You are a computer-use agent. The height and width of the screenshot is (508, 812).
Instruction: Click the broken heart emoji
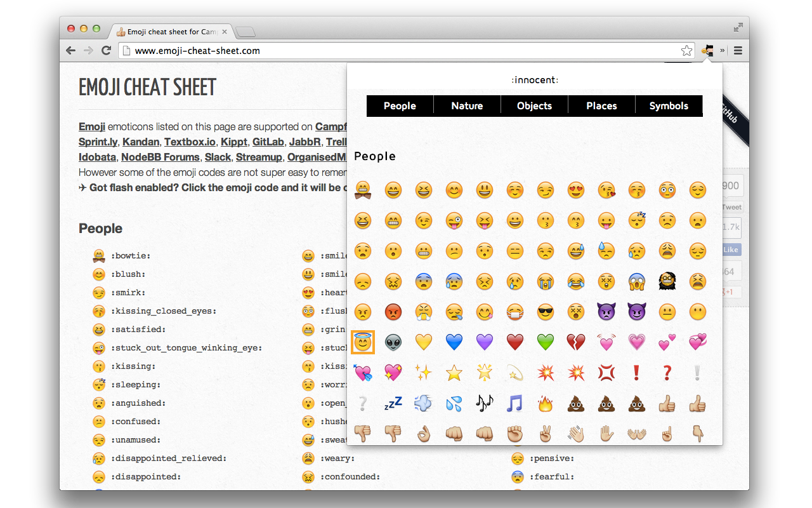pyautogui.click(x=575, y=342)
